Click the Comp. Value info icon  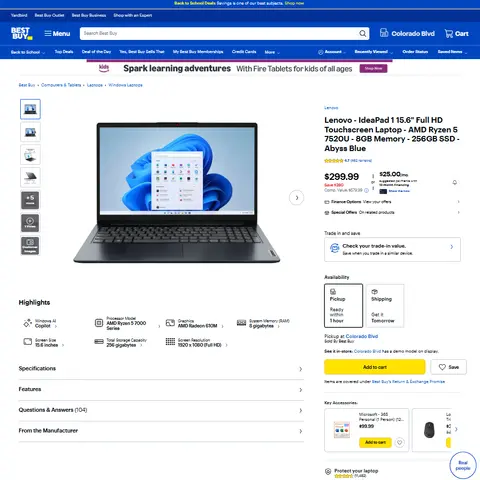(x=366, y=190)
